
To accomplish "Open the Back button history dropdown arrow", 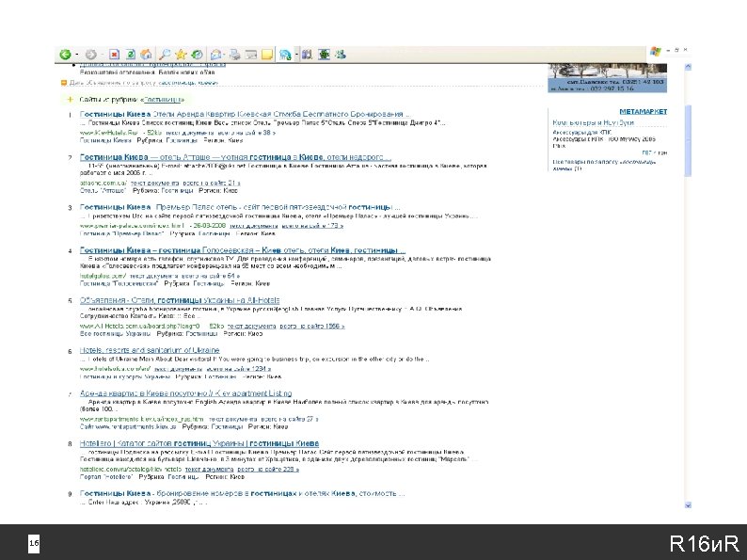I will tap(77, 55).
